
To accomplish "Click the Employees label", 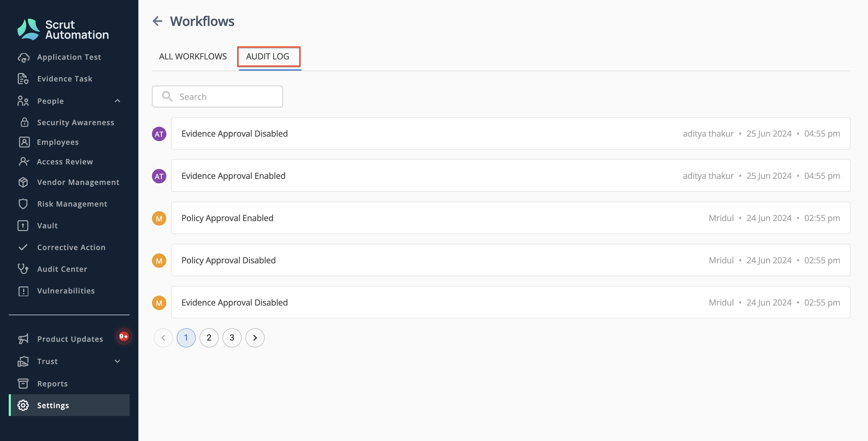I will [x=58, y=142].
